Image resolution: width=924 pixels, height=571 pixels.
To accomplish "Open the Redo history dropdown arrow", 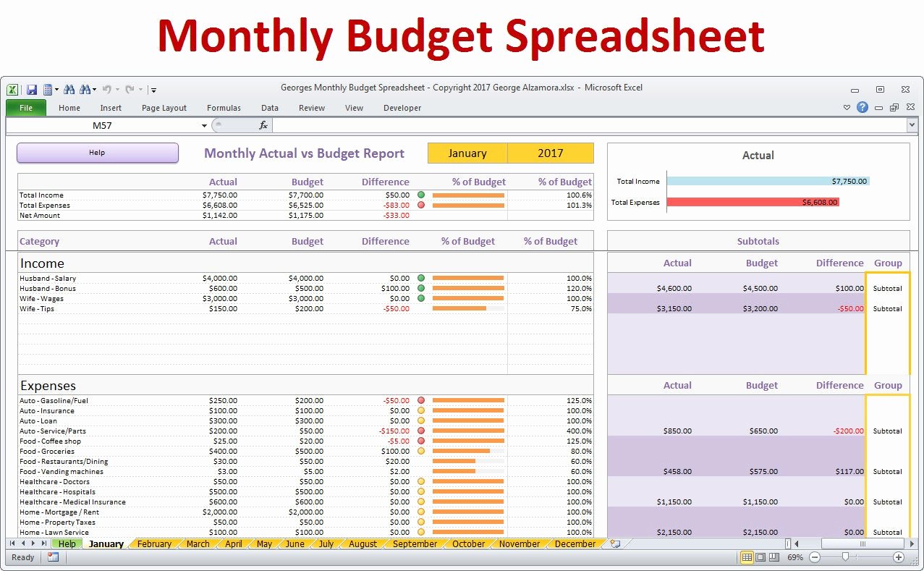I will [140, 90].
